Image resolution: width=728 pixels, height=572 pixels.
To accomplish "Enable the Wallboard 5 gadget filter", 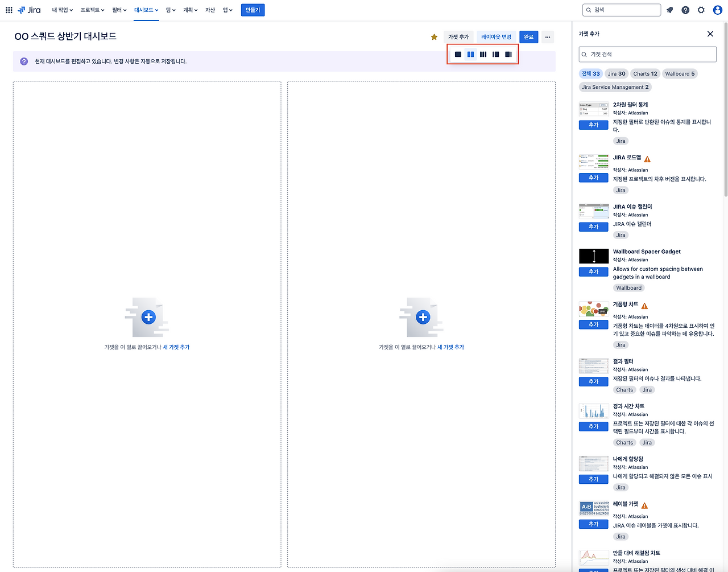I will coord(680,73).
